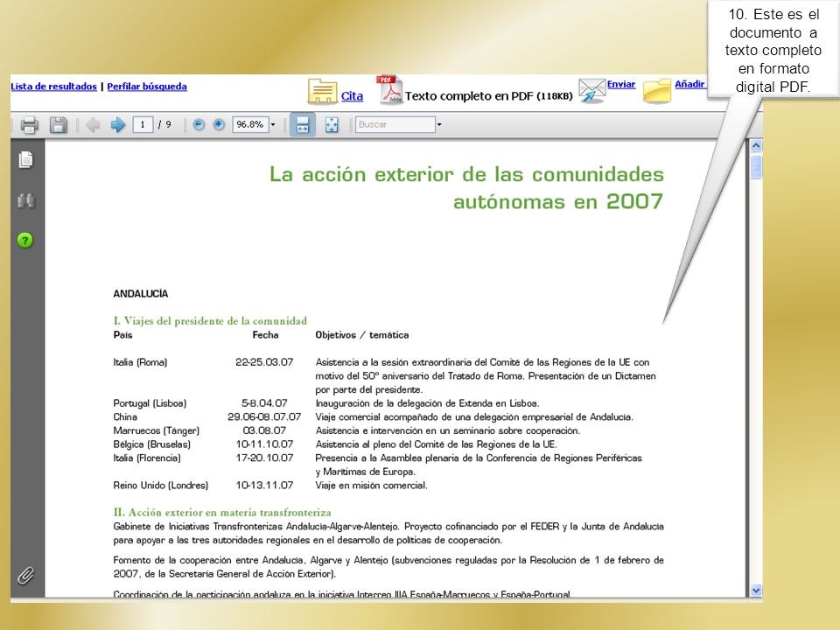Click the page number field
Screen dimensions: 840x630
[143, 124]
